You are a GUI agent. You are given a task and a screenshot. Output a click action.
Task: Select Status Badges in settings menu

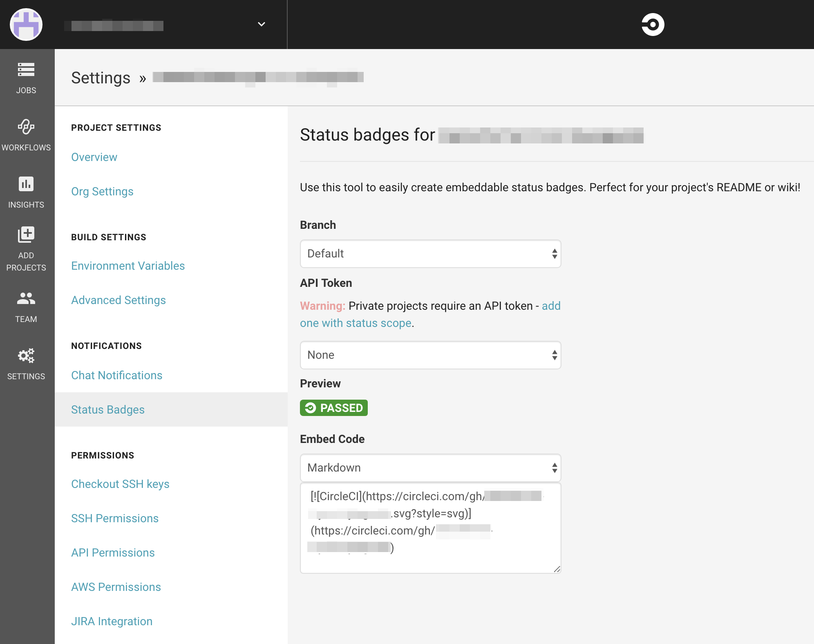(x=108, y=409)
